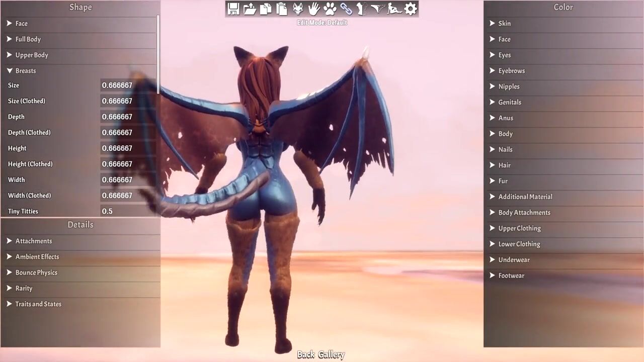Screen dimensions: 644x362
Task: Click the Gallery button
Action: click(331, 355)
